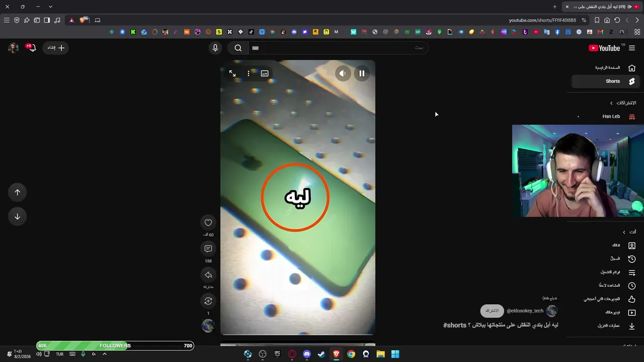
Task: Mute the Short's audio
Action: coord(343,73)
